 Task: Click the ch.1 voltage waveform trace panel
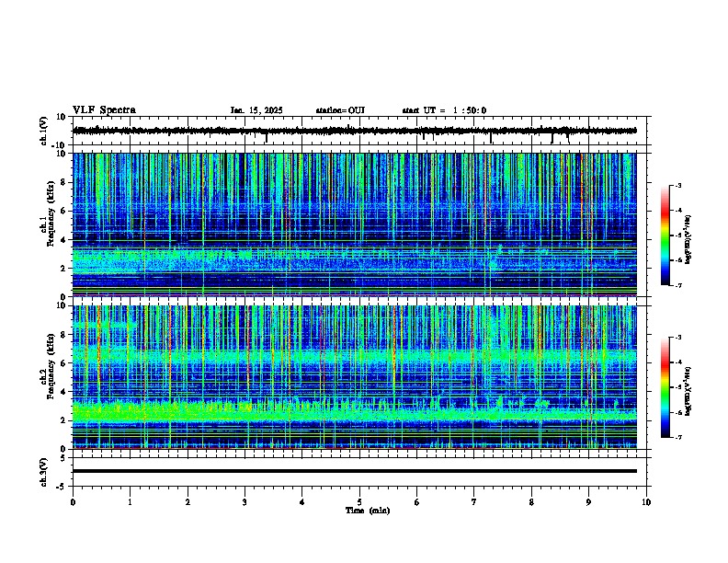click(x=359, y=131)
